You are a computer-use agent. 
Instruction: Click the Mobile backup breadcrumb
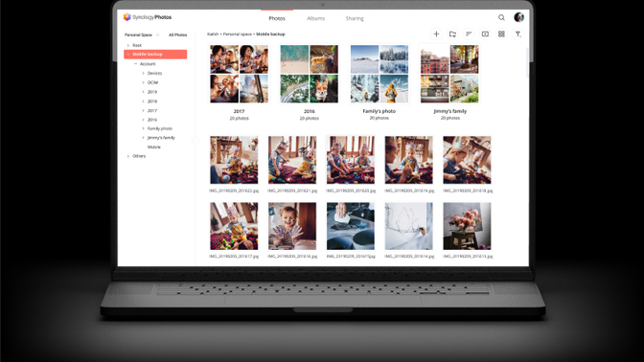pos(270,34)
